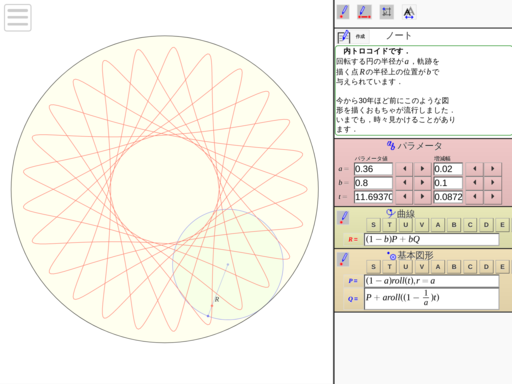Increase parameter b with right arrow
The image size is (512, 384).
point(422,183)
